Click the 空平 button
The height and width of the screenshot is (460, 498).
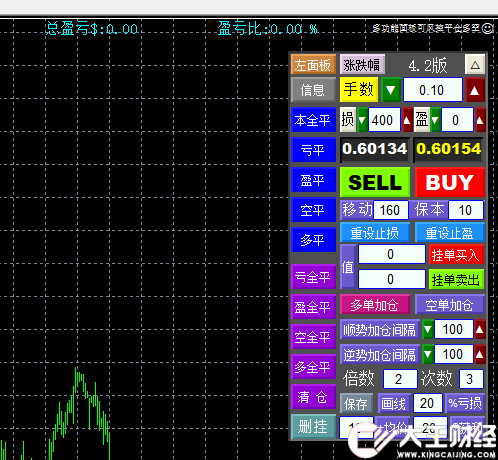point(313,210)
